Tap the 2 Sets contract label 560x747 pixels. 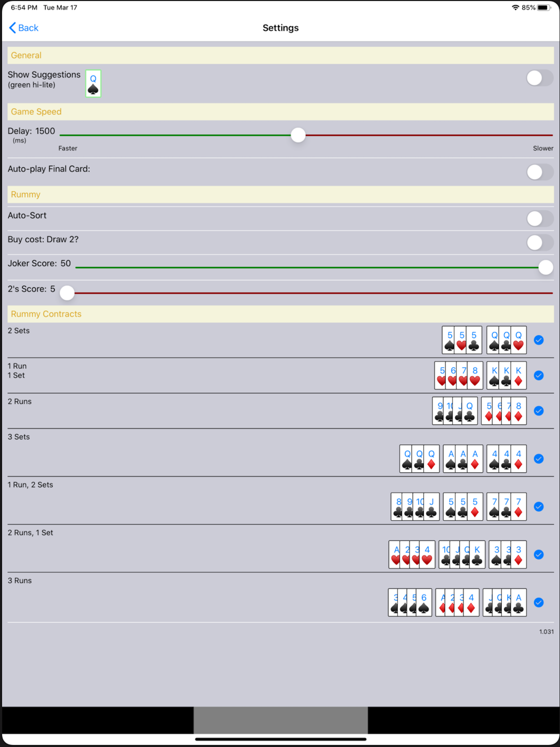[19, 331]
